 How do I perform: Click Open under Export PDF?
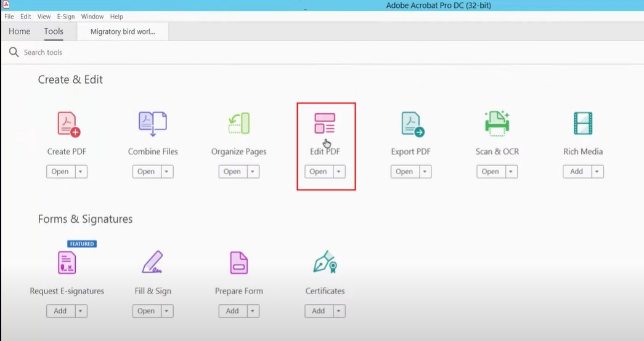point(405,172)
